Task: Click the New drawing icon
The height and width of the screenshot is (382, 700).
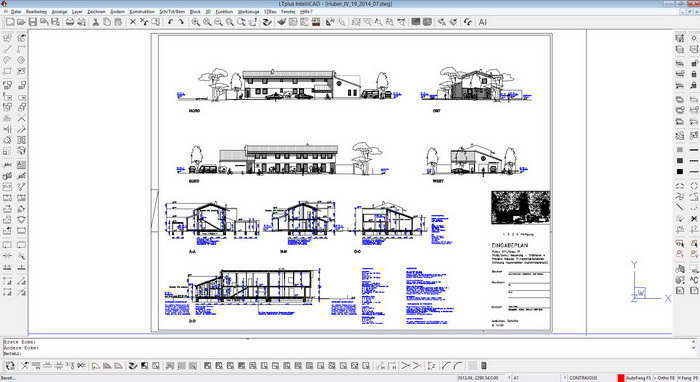Action: click(x=10, y=22)
